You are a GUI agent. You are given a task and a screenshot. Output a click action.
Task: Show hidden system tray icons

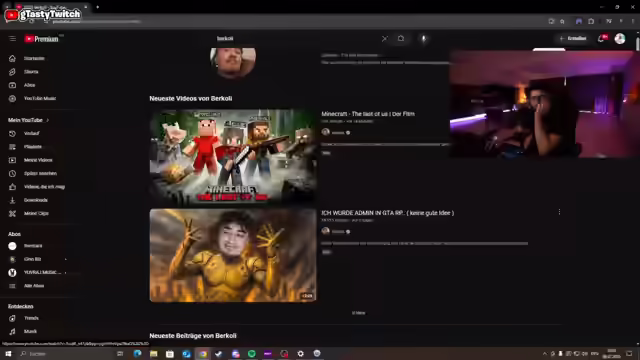pyautogui.click(x=544, y=354)
